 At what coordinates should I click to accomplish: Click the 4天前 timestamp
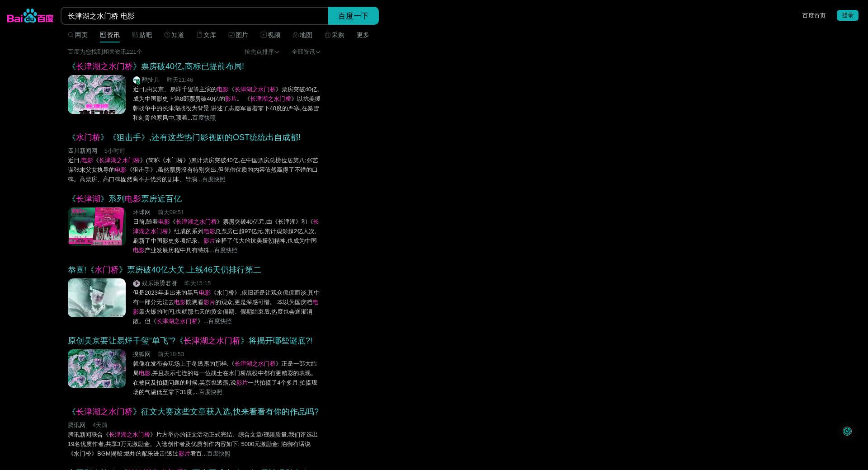tap(100, 425)
